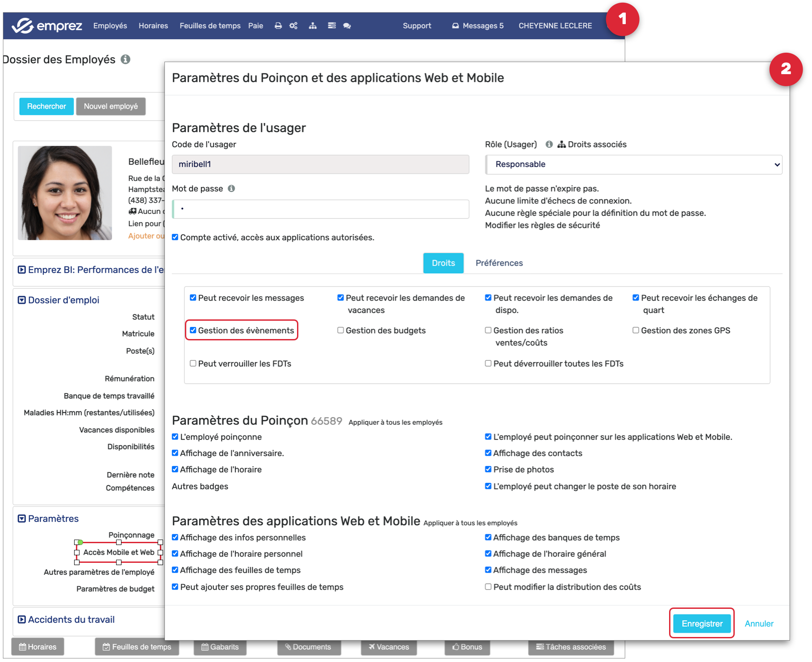Screen dimensions: 812x662
Task: Click the Code de l'usager field
Action: point(320,164)
